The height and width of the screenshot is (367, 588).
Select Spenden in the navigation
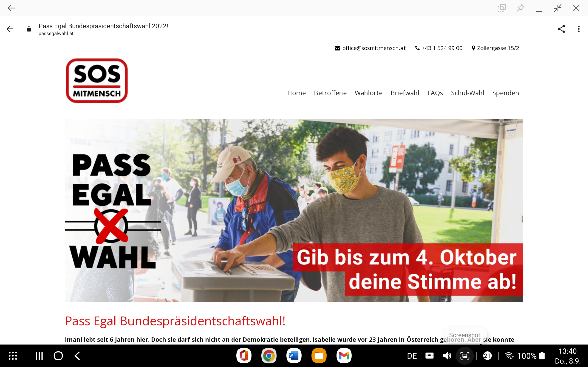[x=505, y=93]
